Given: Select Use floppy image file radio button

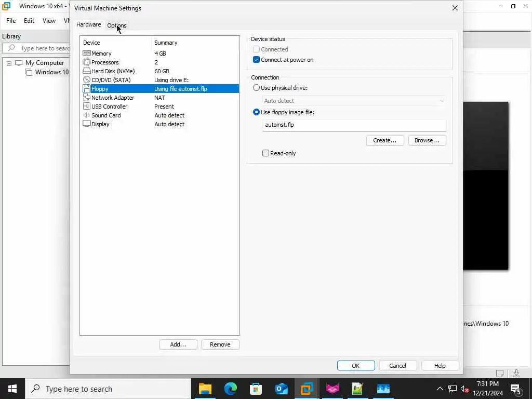Looking at the screenshot, I should [256, 112].
